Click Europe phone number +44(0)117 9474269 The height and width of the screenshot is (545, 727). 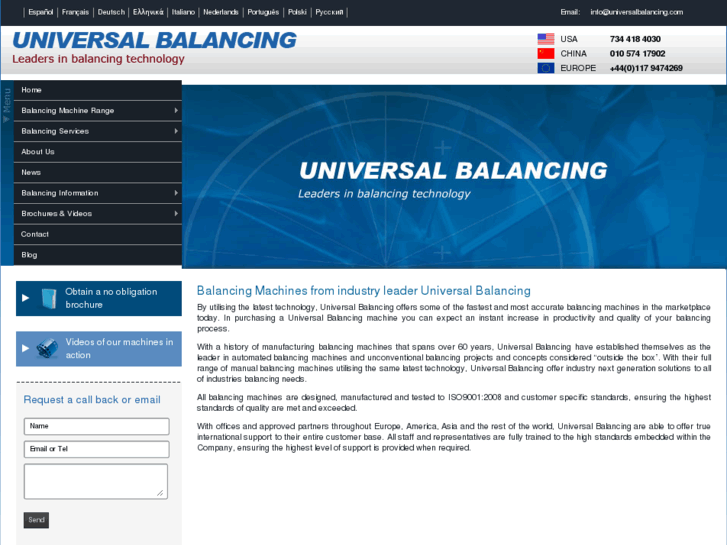646,68
